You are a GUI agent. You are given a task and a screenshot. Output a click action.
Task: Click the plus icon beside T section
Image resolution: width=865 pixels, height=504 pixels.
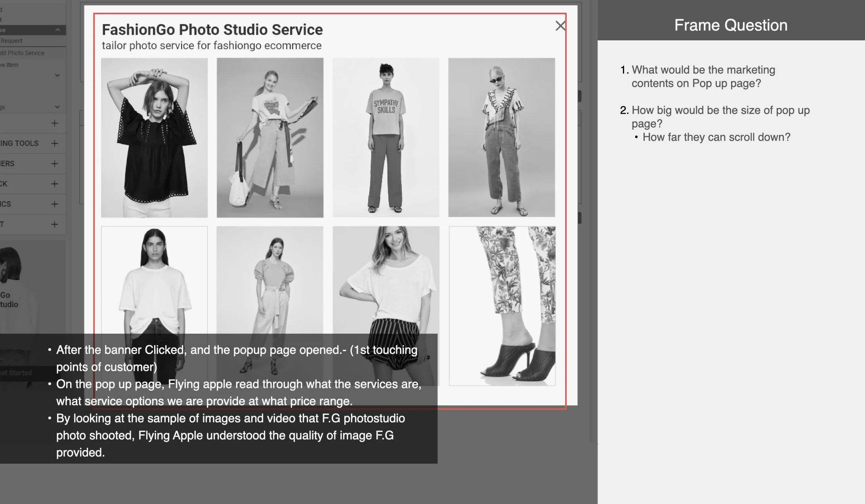click(x=55, y=224)
